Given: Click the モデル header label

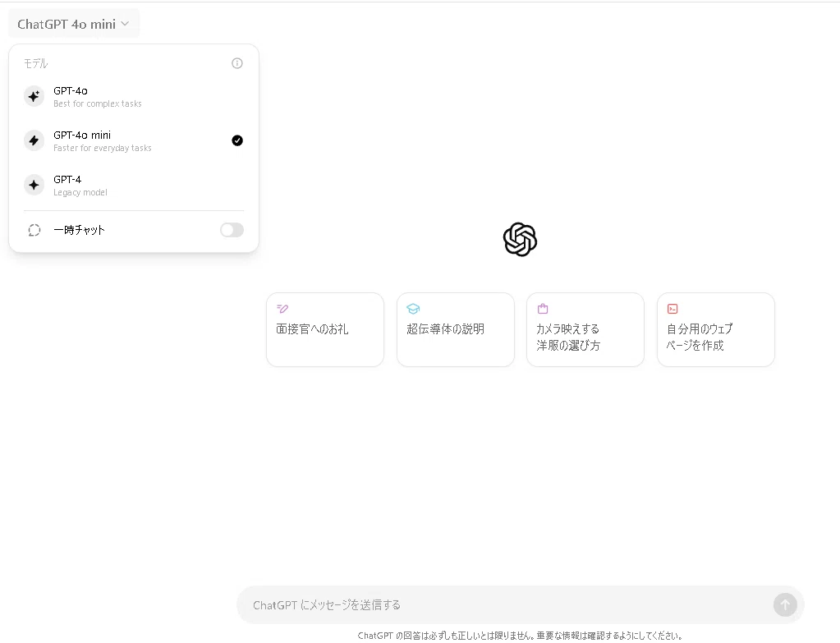Looking at the screenshot, I should (x=36, y=63).
